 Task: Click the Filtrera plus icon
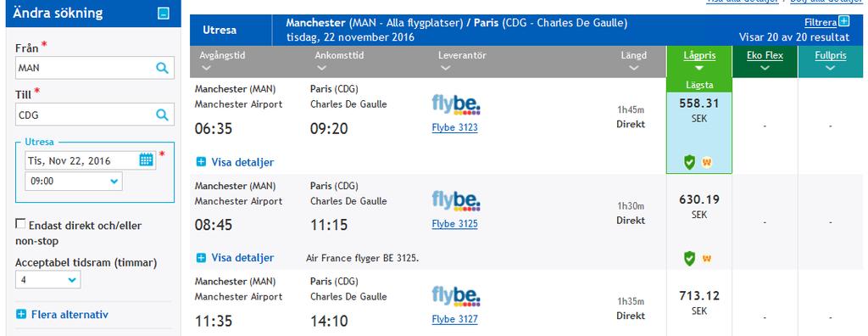point(843,21)
